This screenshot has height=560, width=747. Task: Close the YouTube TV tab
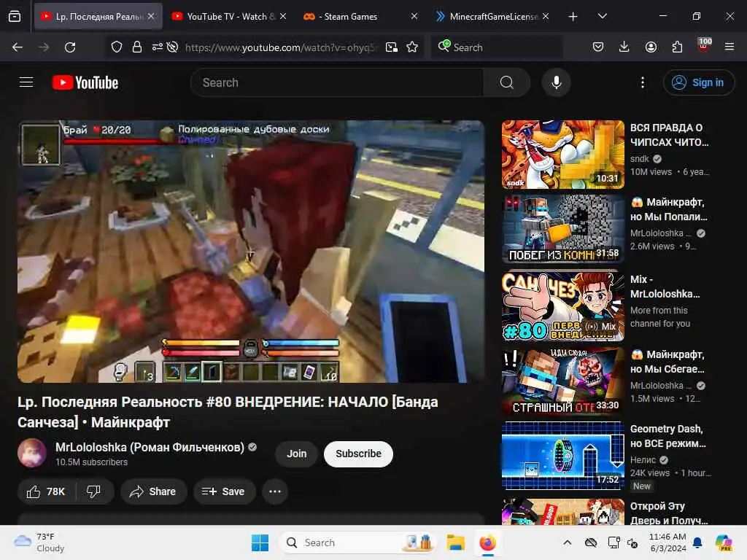283,17
